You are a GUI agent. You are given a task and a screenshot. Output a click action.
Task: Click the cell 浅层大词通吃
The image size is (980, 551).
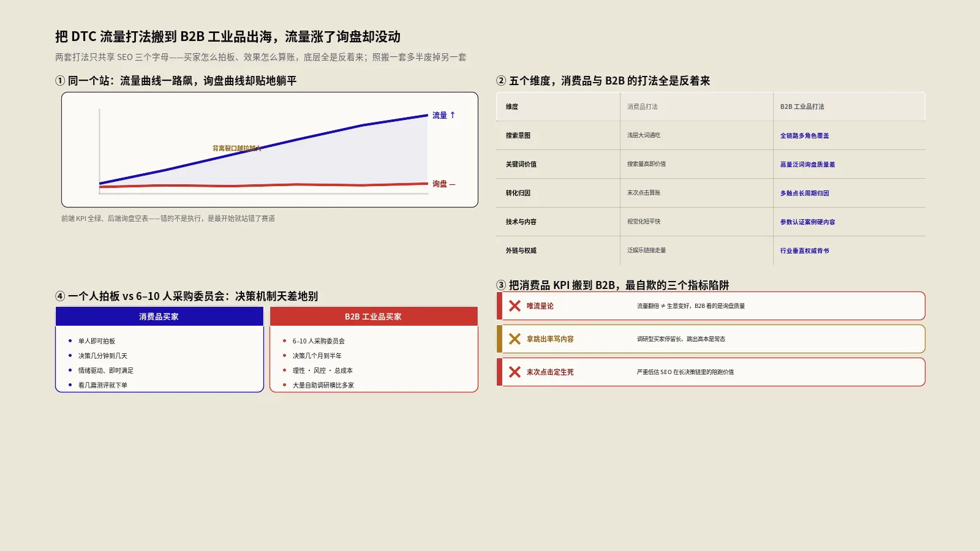coord(644,135)
